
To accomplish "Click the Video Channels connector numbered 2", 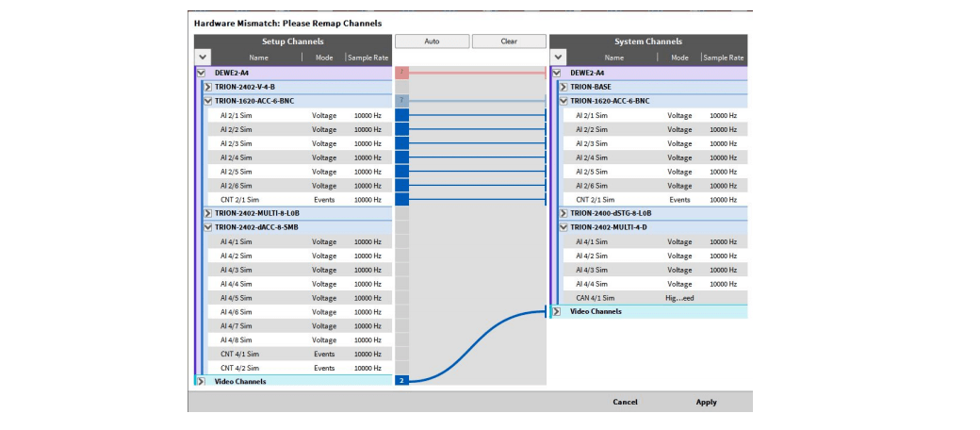I will click(x=401, y=381).
